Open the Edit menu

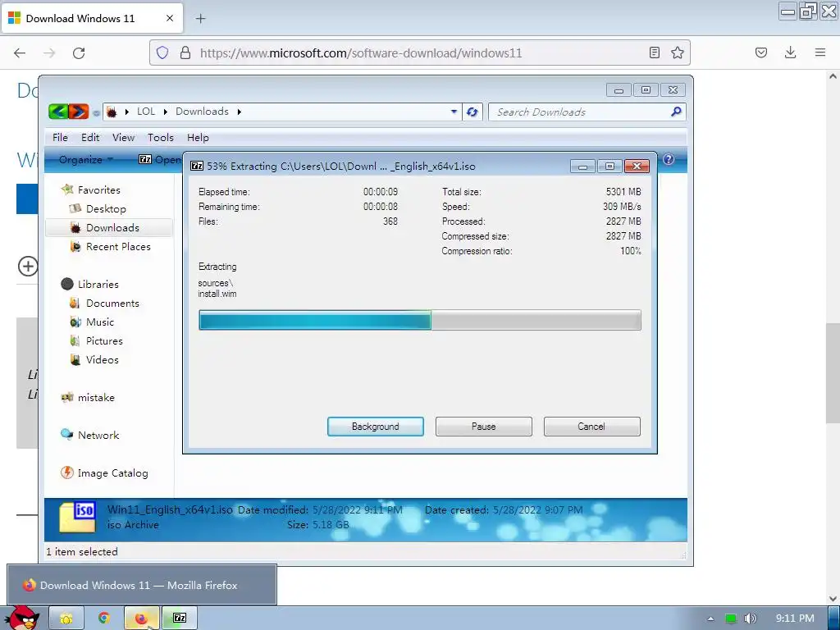(x=90, y=138)
